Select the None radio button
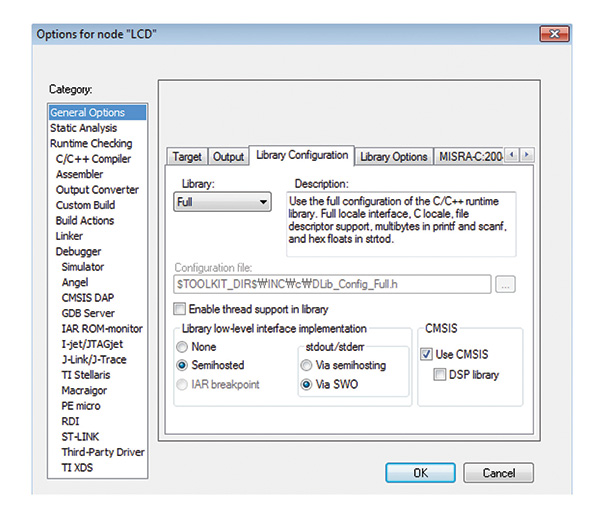Image resolution: width=600 pixels, height=531 pixels. 182,346
